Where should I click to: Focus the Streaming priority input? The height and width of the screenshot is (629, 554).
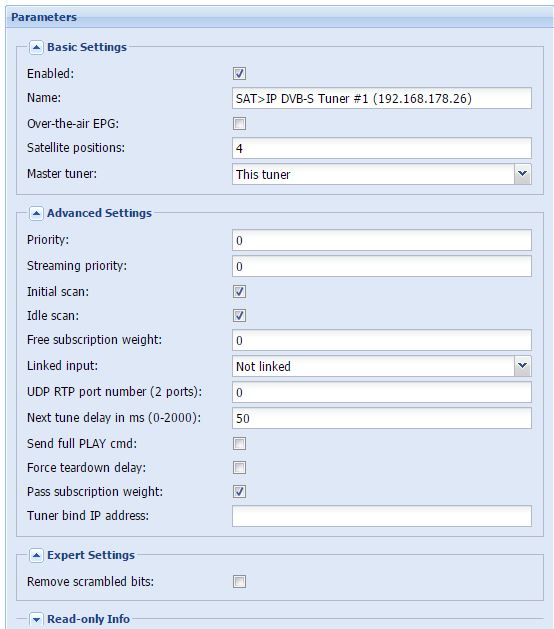(x=382, y=266)
